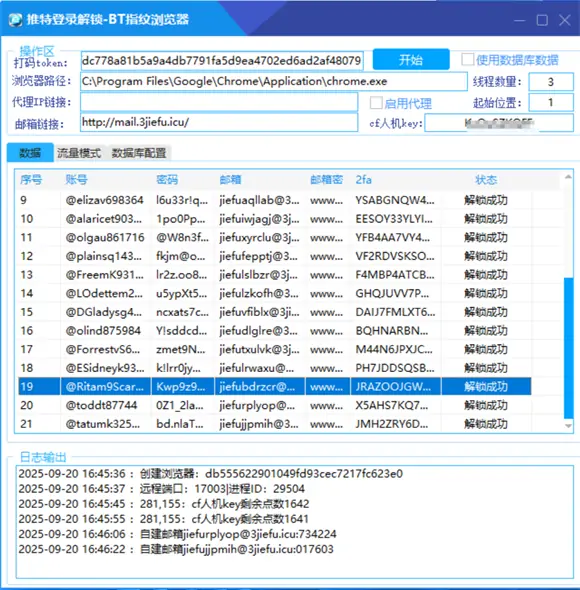Click 解锁成功 status in row 9
Image resolution: width=580 pixels, height=590 pixels.
[486, 200]
